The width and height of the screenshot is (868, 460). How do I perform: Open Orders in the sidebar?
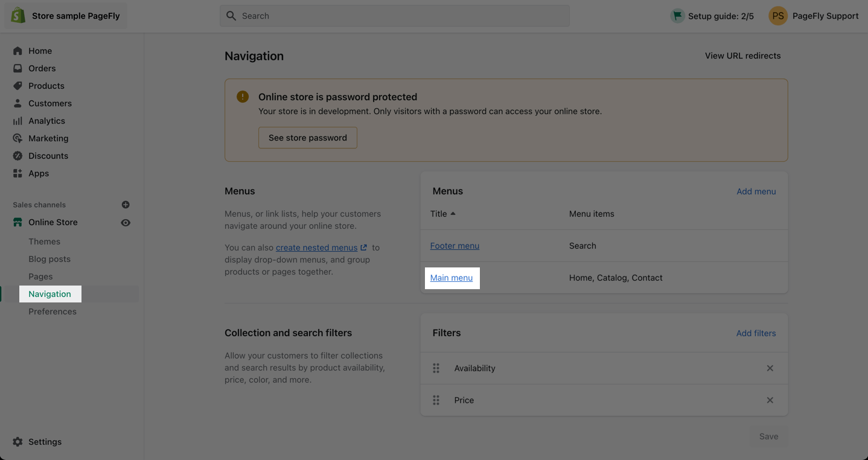(x=42, y=68)
